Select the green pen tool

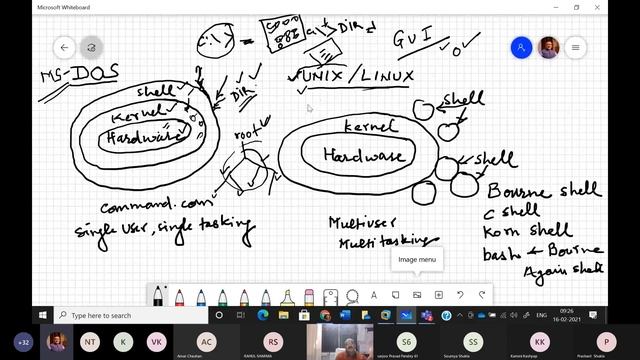pos(222,297)
